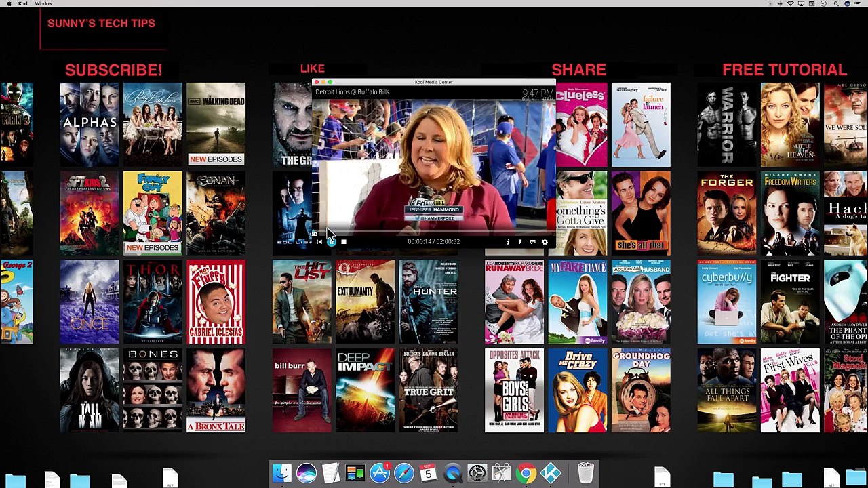Screen dimensions: 868x488
Task: Stop the video in Kodi player
Action: coord(344,241)
